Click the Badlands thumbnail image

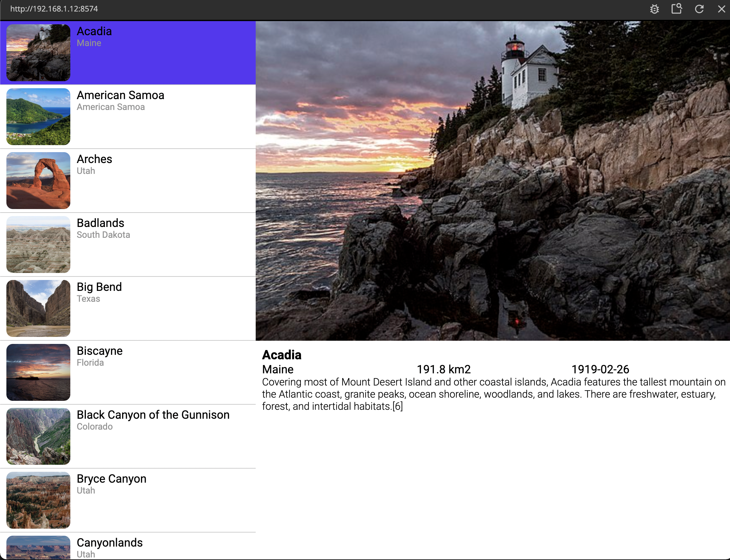(38, 244)
